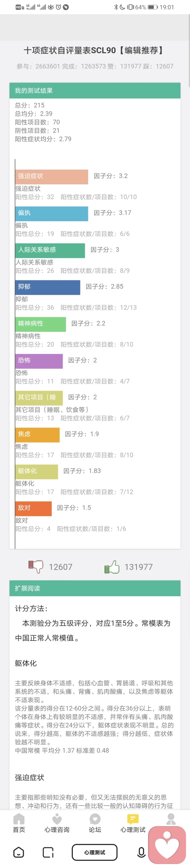190x868 pixels.
Task: Tap the microphone icon in bottom bar
Action: click(141, 852)
